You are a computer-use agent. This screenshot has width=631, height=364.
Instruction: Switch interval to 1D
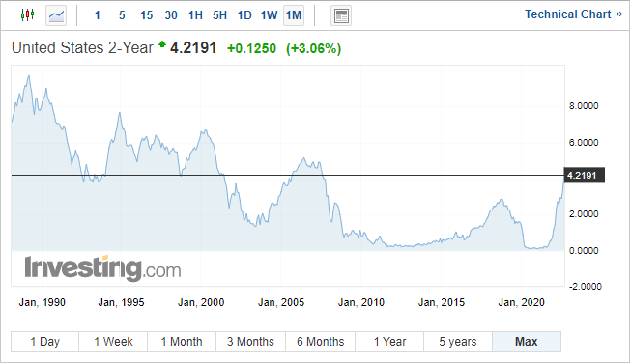244,15
